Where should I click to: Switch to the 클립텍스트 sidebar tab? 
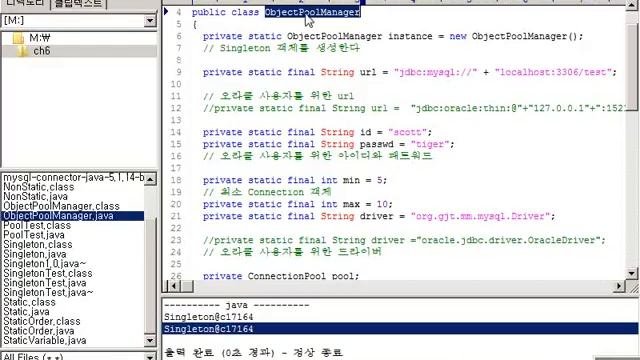78,3
